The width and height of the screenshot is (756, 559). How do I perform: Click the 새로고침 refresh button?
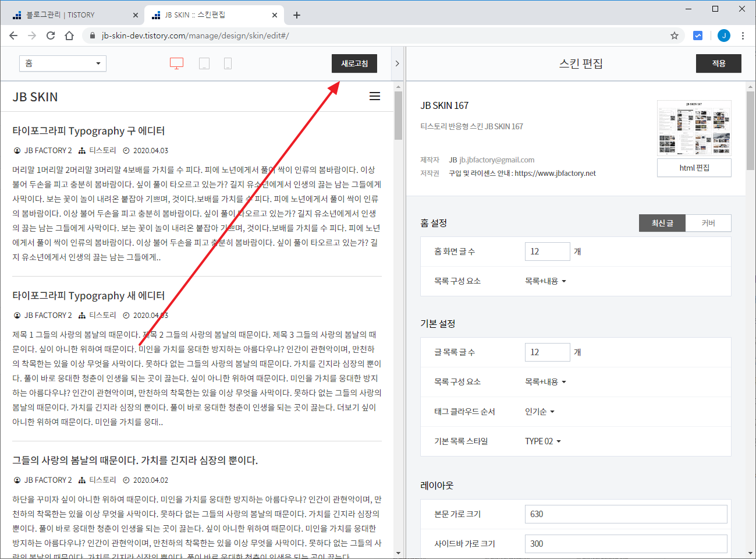354,63
